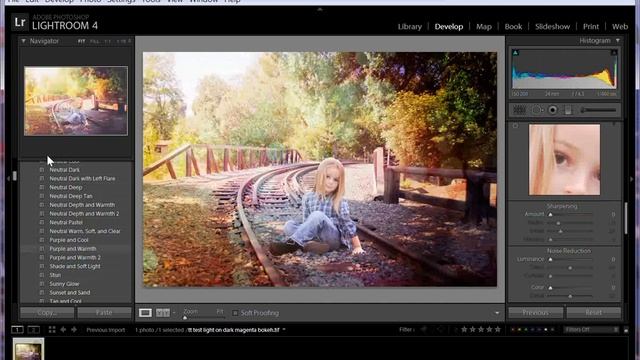This screenshot has width=640, height=360.
Task: Open the filename path dropdown in filmstrip
Action: 284,329
